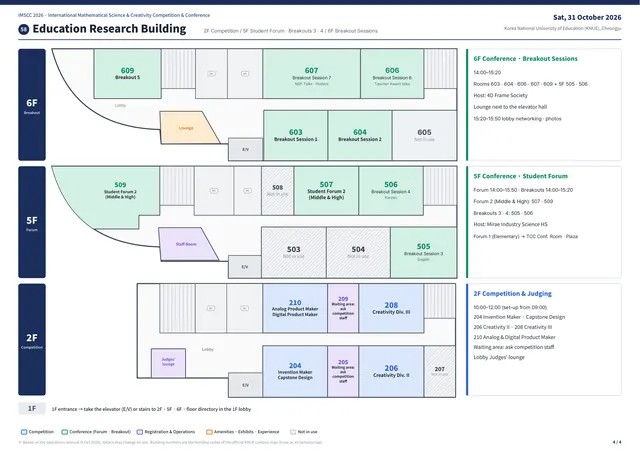Viewport: 640px width, 453px height.
Task: Click the E/V elevator box on 5F
Action: click(245, 267)
